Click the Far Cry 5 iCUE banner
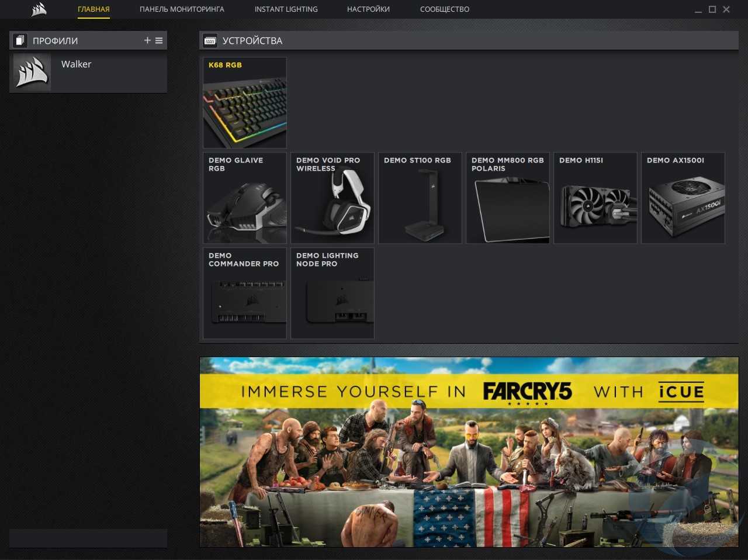The height and width of the screenshot is (560, 748). (469, 452)
